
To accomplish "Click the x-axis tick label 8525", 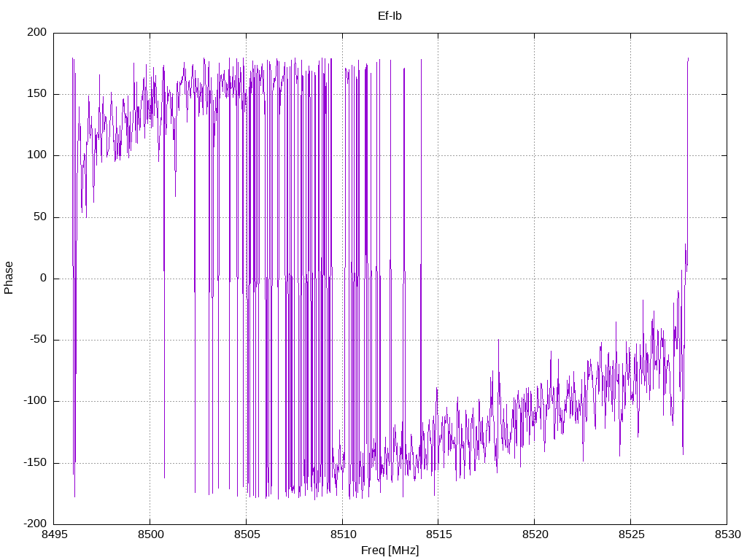I will 631,534.
